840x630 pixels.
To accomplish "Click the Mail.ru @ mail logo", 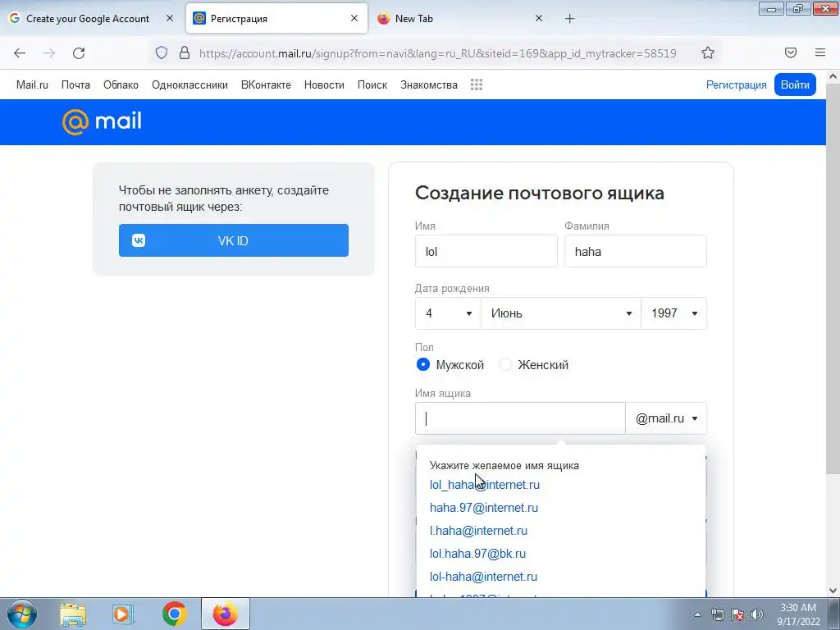I will [102, 121].
